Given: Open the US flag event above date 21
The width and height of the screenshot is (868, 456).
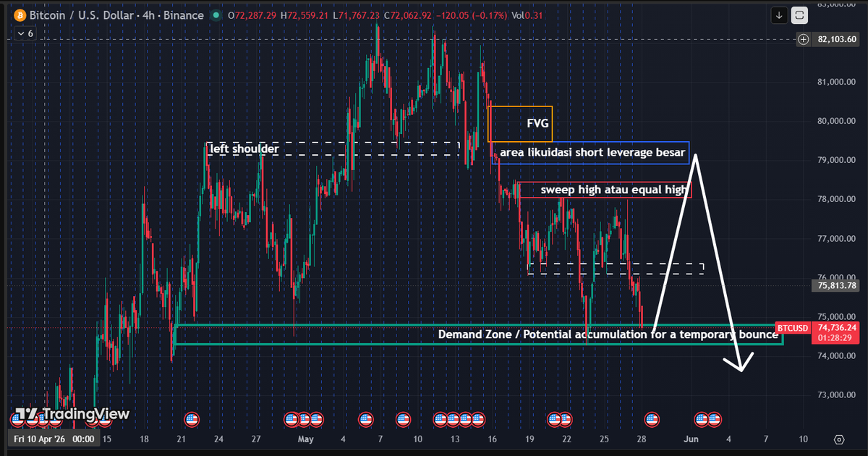Looking at the screenshot, I should point(192,418).
